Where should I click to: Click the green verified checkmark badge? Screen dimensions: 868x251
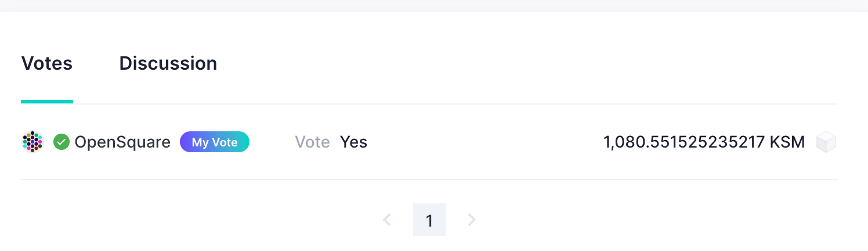coord(62,142)
